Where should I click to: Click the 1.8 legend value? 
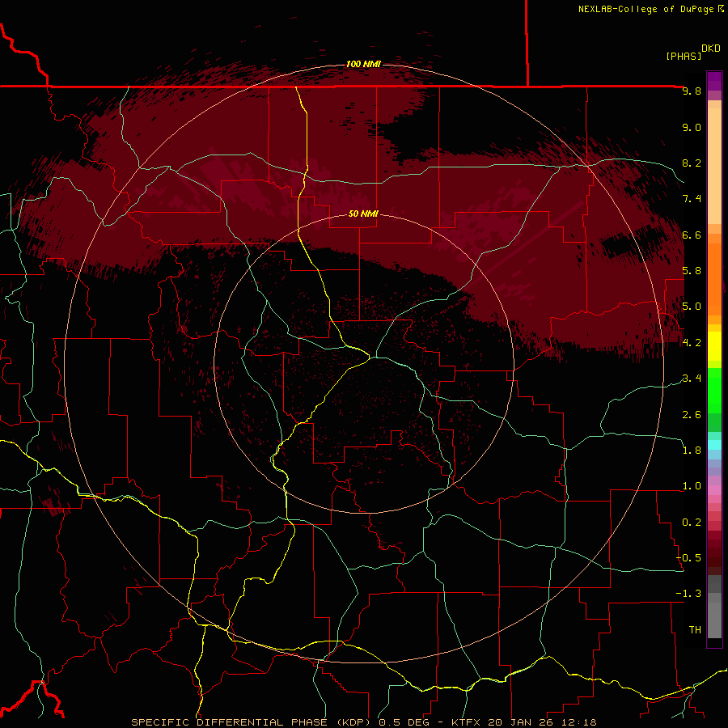[692, 451]
